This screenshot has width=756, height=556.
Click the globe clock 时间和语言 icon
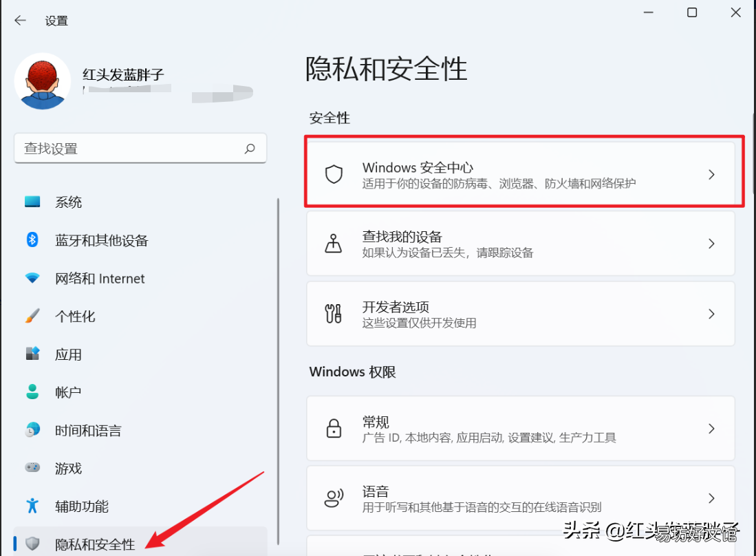click(x=32, y=429)
